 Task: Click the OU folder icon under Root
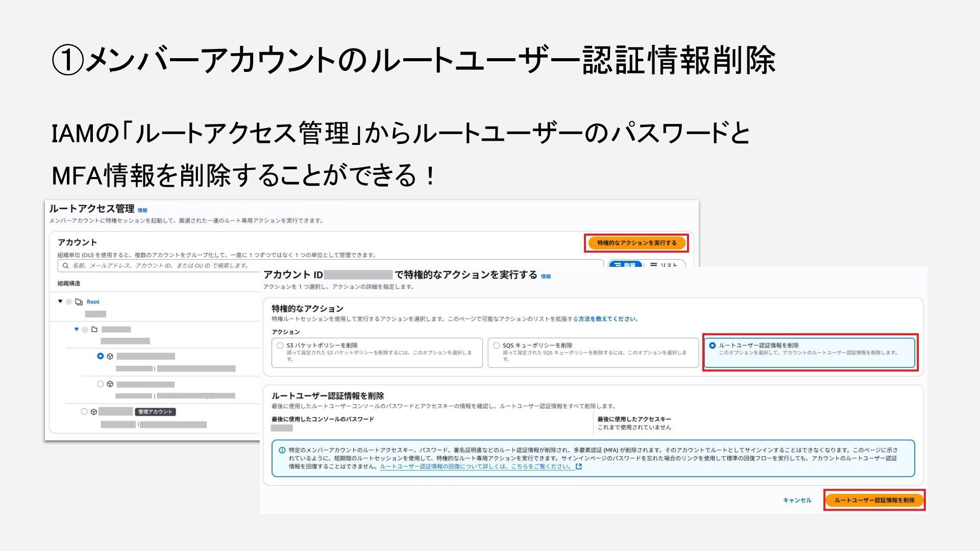coord(94,330)
